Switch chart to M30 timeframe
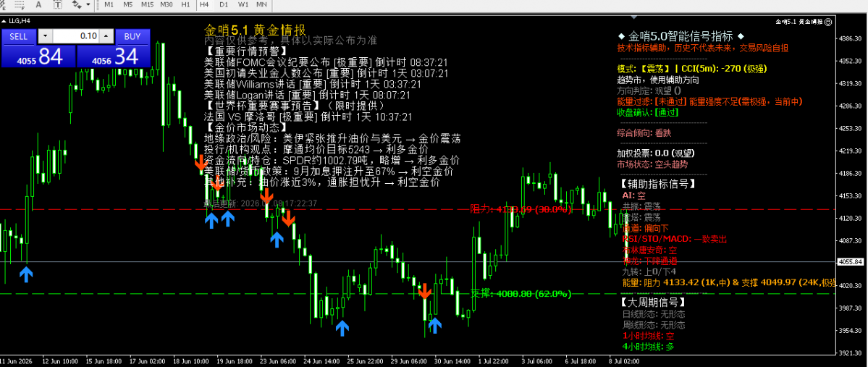This screenshot has width=868, height=367. pyautogui.click(x=166, y=4)
